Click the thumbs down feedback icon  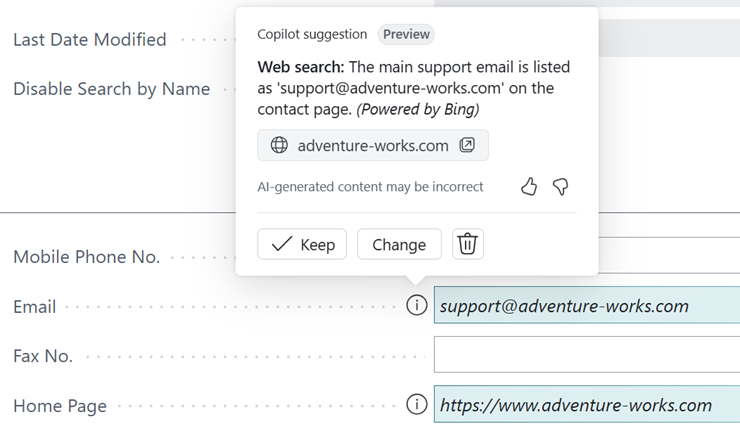tap(561, 186)
